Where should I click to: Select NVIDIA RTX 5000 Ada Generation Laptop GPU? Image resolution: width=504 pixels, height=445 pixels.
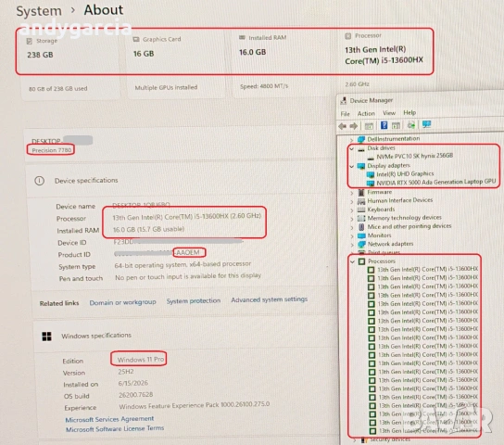[x=435, y=182]
